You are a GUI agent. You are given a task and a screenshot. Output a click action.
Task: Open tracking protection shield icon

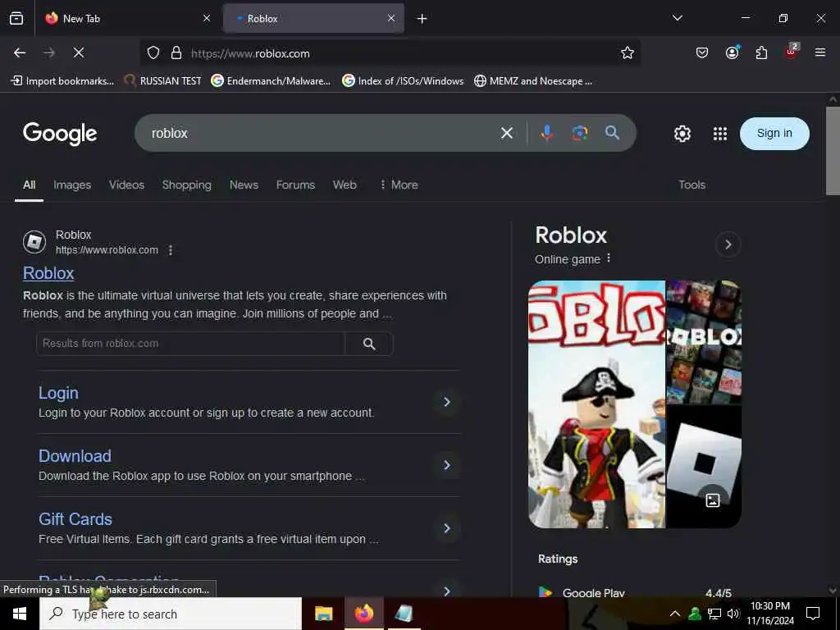(153, 52)
